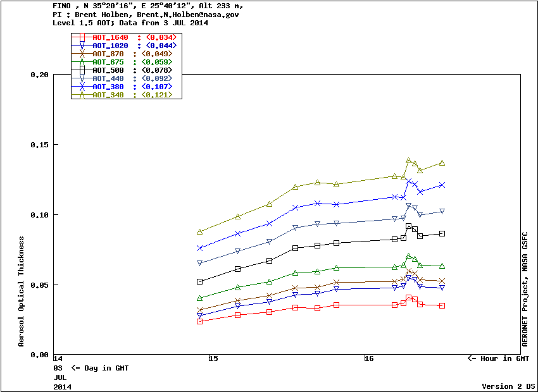Click the AOT_1020 inverted triangle legend marker

click(82, 46)
